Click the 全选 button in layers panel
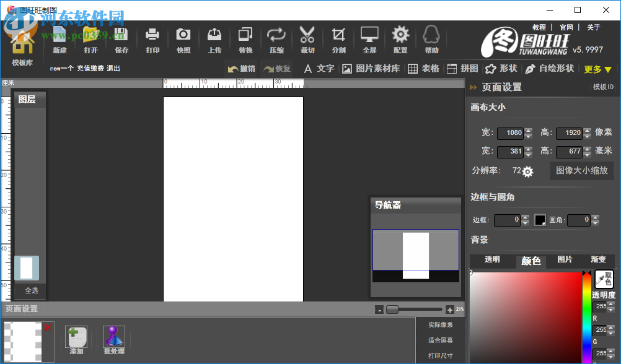 pos(31,290)
